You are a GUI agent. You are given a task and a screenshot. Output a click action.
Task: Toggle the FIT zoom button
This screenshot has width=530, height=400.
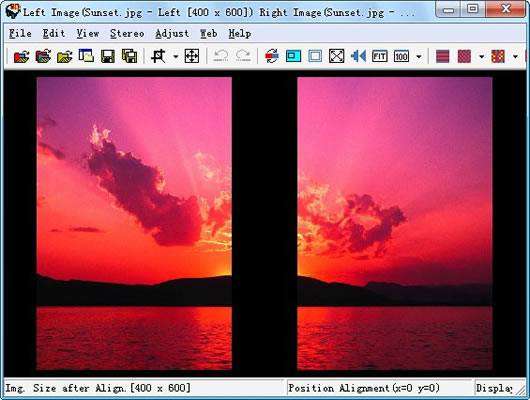[380, 56]
